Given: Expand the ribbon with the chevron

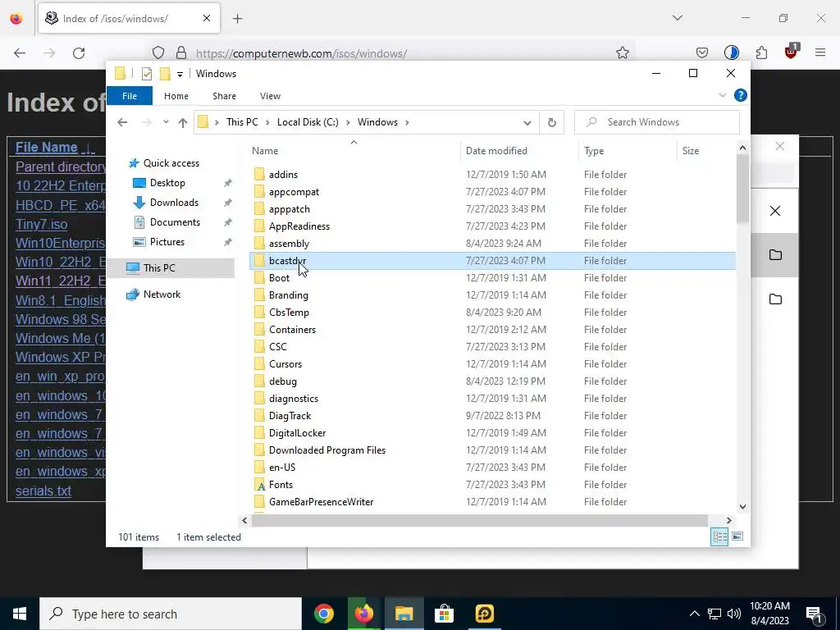Looking at the screenshot, I should click(x=722, y=95).
